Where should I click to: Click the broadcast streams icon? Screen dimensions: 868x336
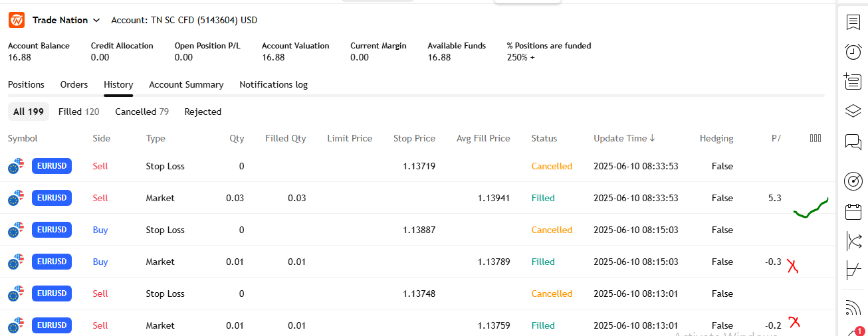click(x=853, y=308)
